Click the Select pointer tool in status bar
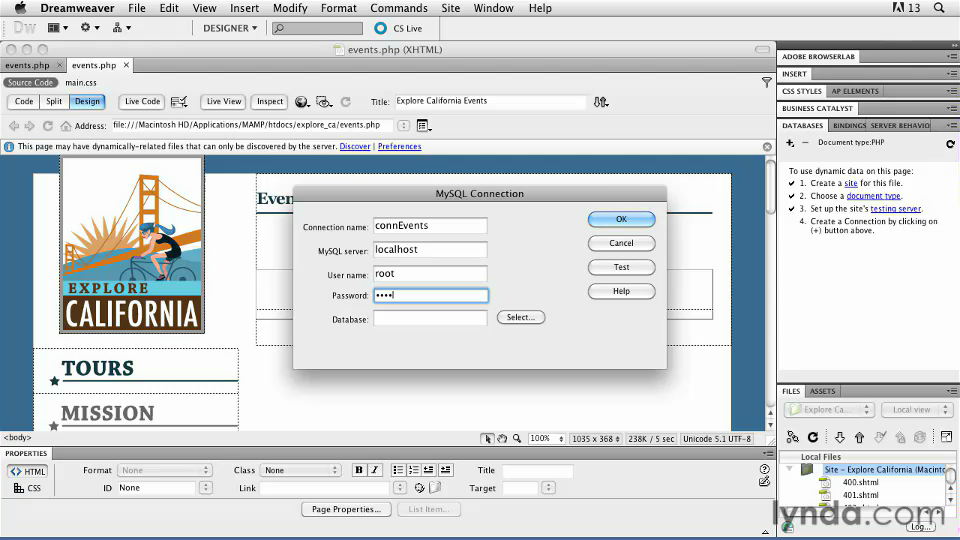This screenshot has height=540, width=960. tap(487, 438)
